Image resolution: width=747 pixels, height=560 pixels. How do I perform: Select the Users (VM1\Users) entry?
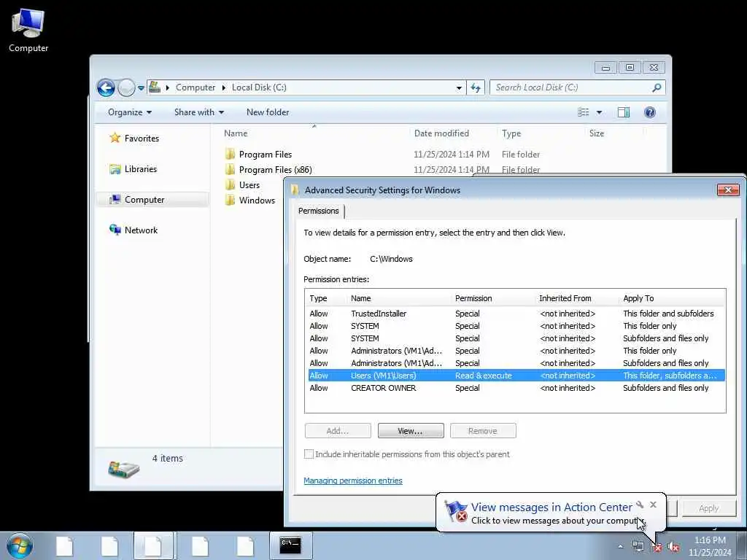click(x=516, y=376)
